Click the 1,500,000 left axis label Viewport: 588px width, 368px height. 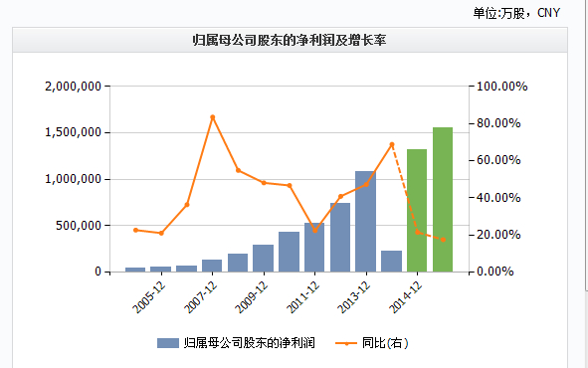73,132
